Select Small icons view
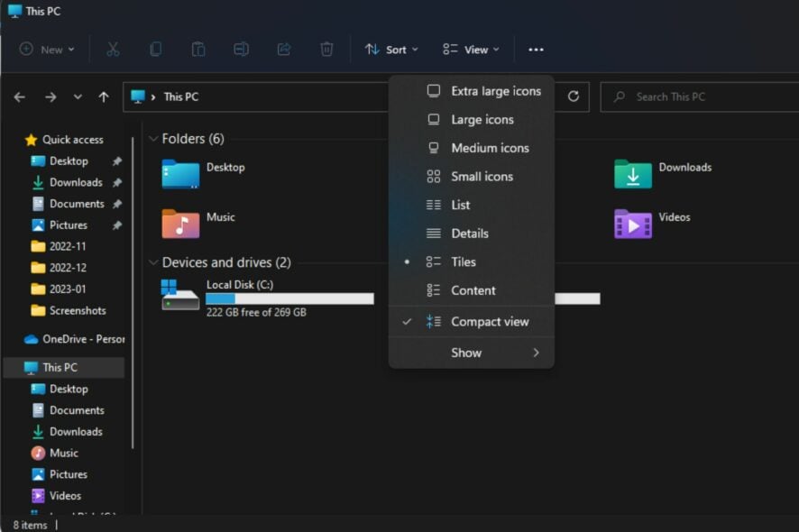799x532 pixels. (x=472, y=177)
